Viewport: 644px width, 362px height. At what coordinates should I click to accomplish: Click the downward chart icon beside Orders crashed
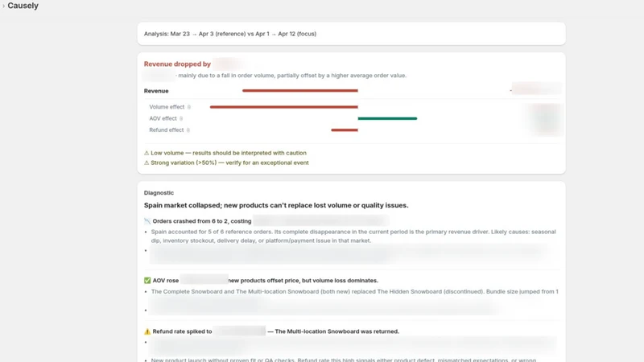[147, 221]
